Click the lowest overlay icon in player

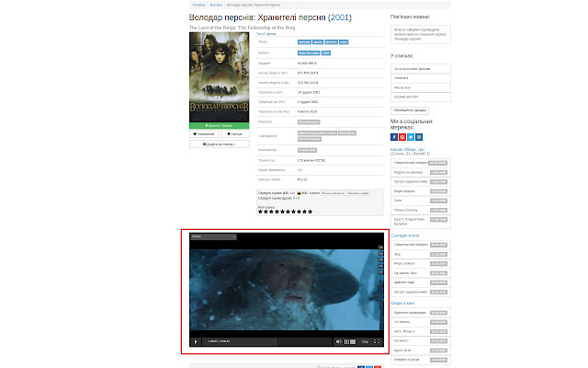(x=380, y=272)
